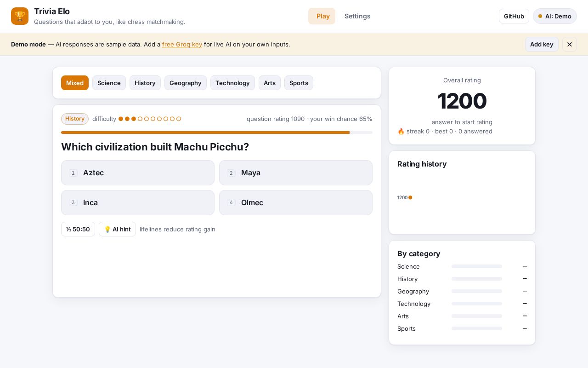This screenshot has width=588, height=368.
Task: Use the AI hint lifeline
Action: click(117, 229)
